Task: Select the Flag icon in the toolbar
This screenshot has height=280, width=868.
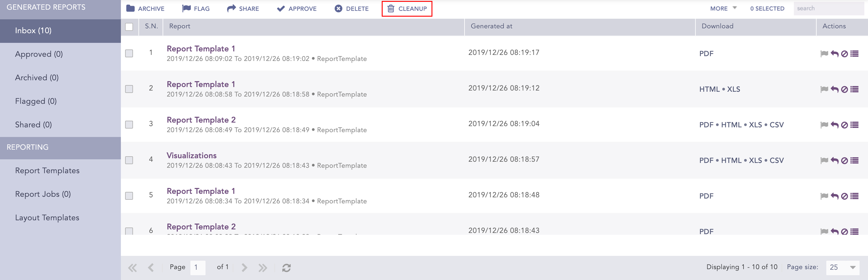Action: pyautogui.click(x=186, y=8)
